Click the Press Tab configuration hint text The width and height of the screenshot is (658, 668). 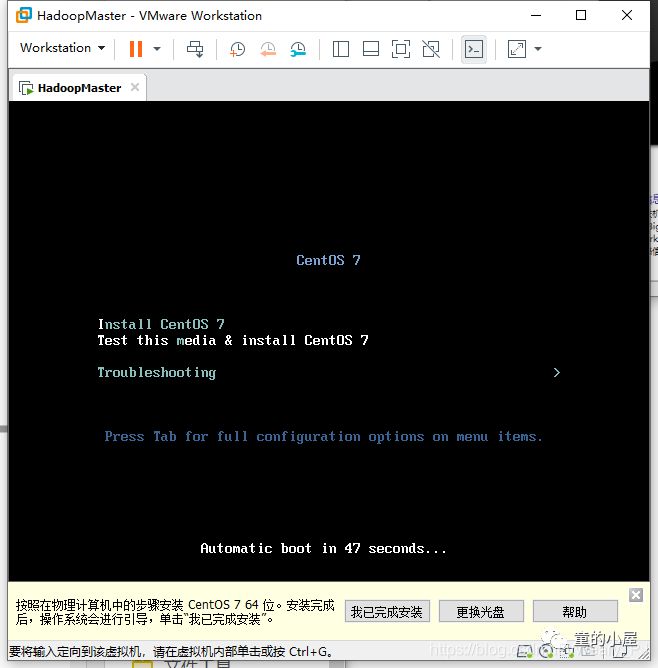coord(324,437)
